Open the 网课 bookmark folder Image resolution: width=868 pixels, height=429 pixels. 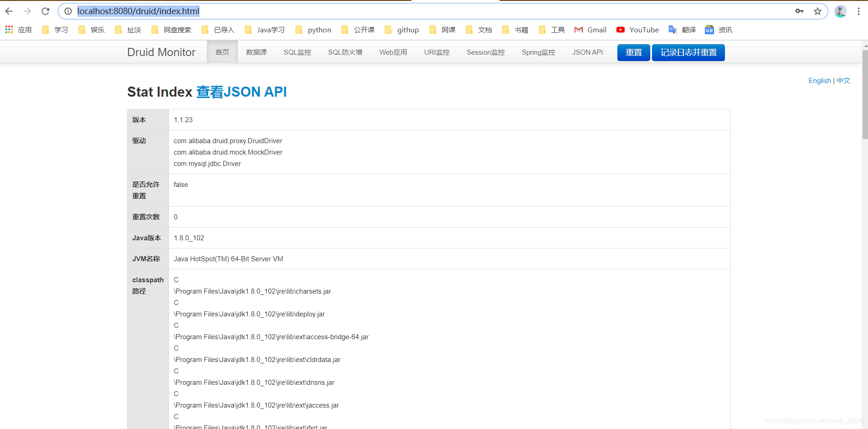click(x=442, y=30)
